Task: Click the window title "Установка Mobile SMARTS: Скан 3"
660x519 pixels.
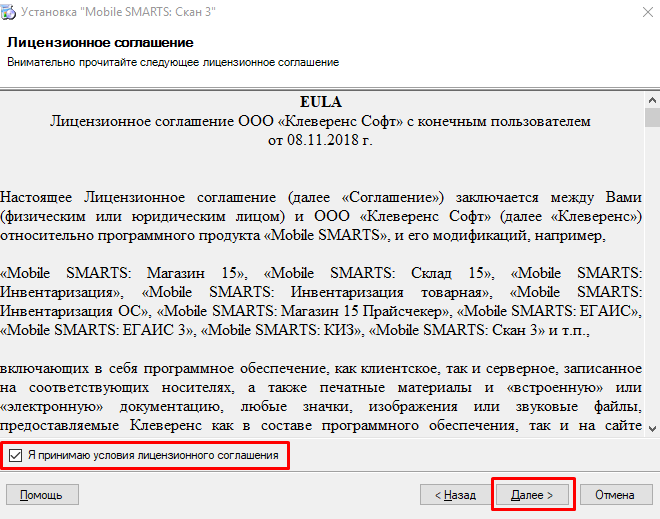Action: pos(118,12)
